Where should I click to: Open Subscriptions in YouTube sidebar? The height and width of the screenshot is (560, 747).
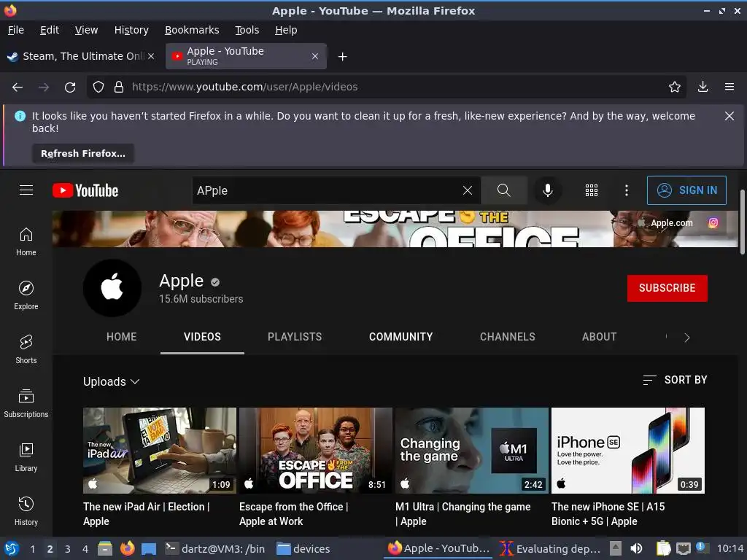pos(26,403)
